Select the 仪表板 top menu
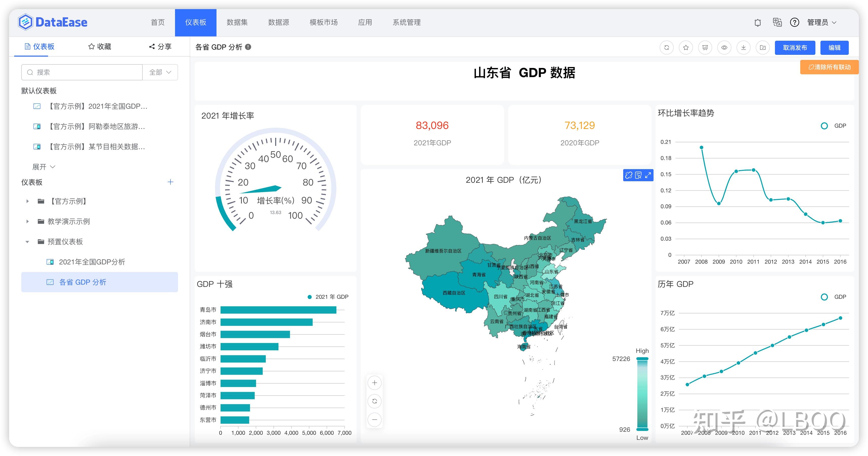Viewport: 868px width, 456px height. point(196,22)
